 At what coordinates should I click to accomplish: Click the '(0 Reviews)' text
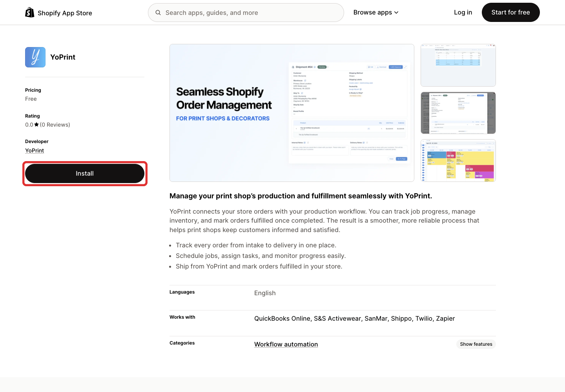[55, 125]
